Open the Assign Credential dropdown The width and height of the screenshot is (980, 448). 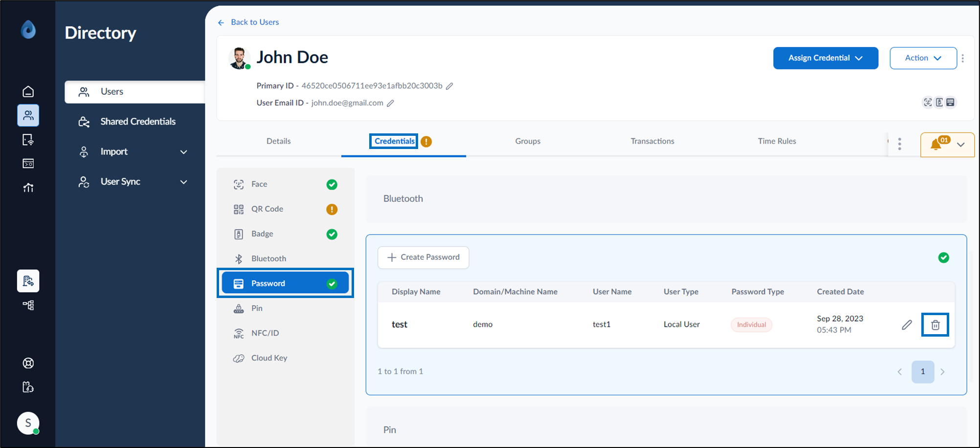(x=825, y=58)
